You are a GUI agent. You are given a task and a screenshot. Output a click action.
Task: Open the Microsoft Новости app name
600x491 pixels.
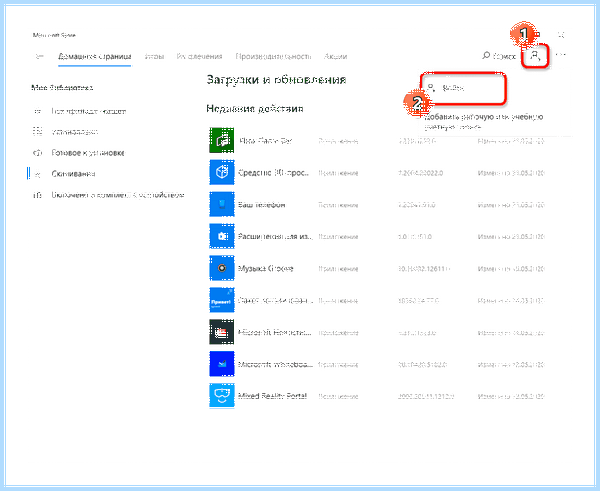(x=275, y=332)
